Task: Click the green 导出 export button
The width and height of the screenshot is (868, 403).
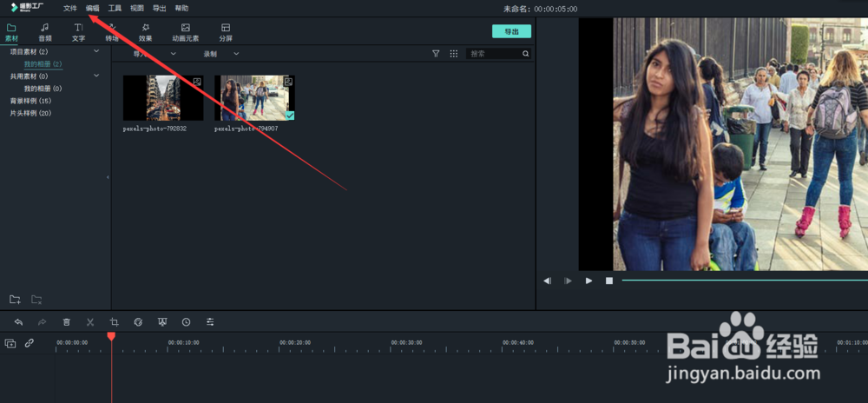Action: 511,31
